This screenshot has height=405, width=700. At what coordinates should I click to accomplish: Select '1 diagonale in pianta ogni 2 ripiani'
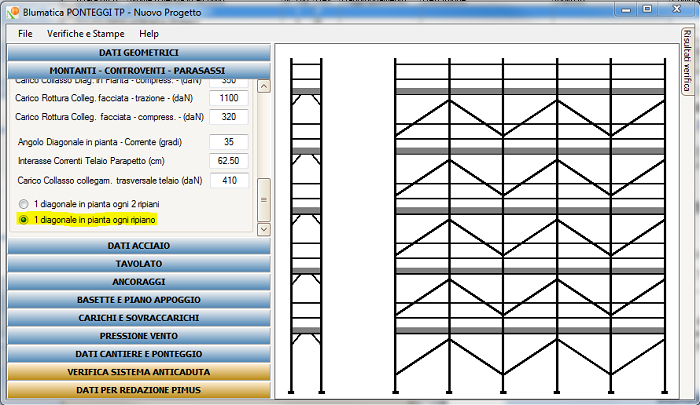[x=24, y=203]
